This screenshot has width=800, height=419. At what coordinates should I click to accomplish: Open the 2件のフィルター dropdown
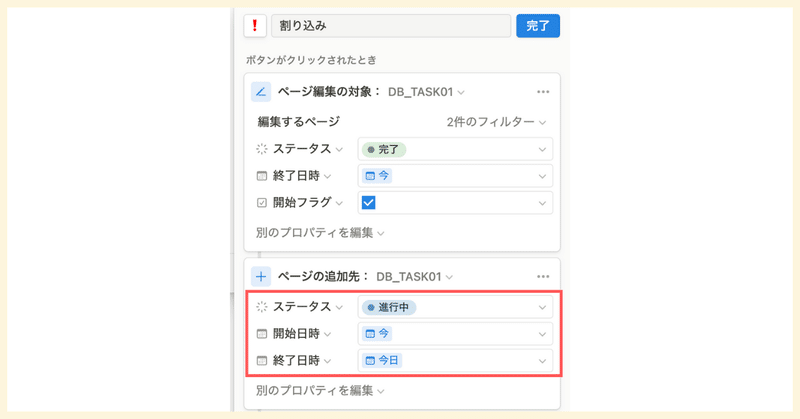pyautogui.click(x=496, y=122)
